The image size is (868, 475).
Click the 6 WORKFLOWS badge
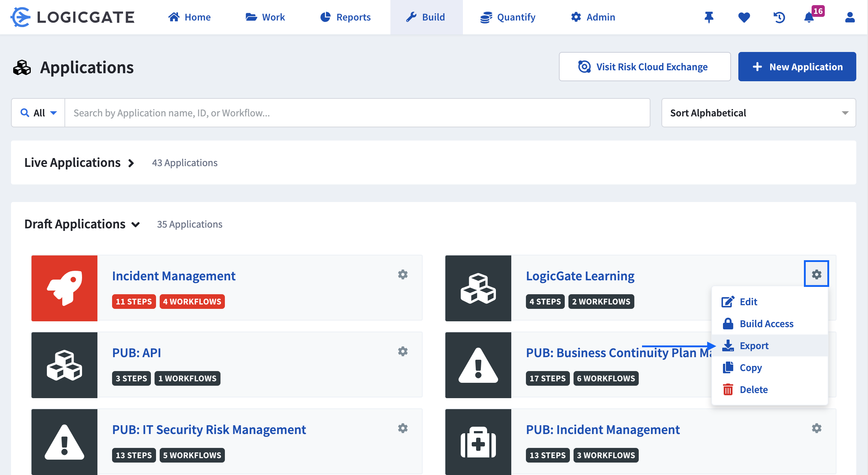click(606, 378)
